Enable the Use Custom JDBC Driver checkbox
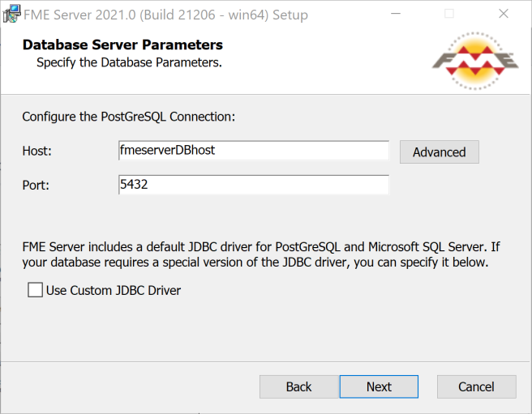The height and width of the screenshot is (414, 532). pyautogui.click(x=36, y=290)
